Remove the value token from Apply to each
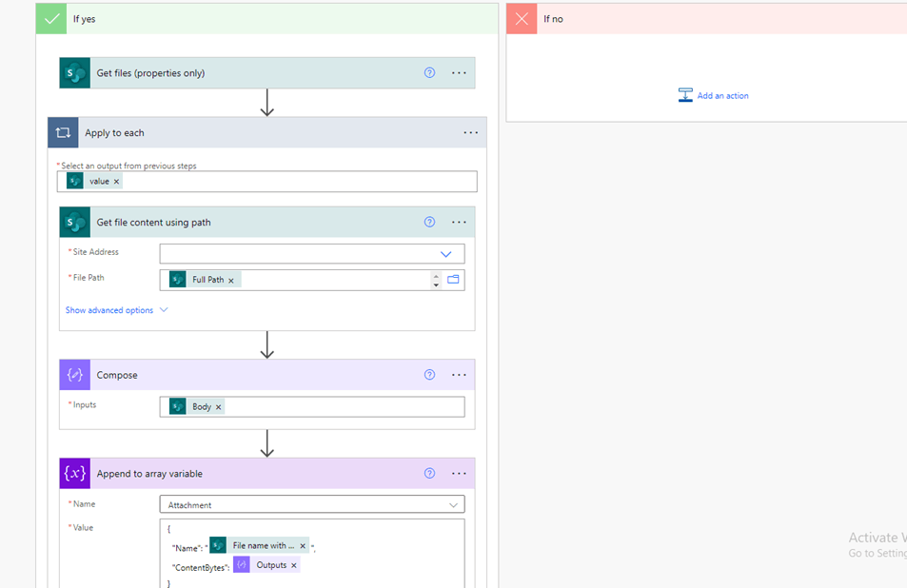Viewport: 907px width, 588px height. pyautogui.click(x=115, y=181)
